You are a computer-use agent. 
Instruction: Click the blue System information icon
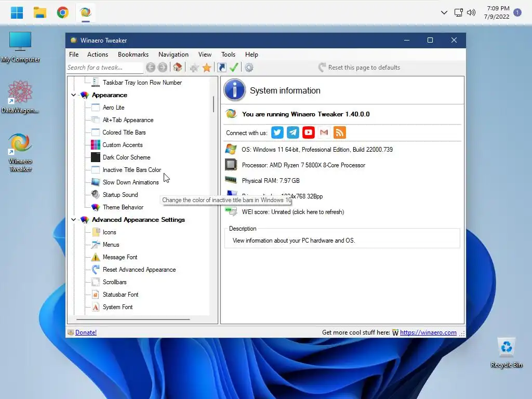(234, 90)
